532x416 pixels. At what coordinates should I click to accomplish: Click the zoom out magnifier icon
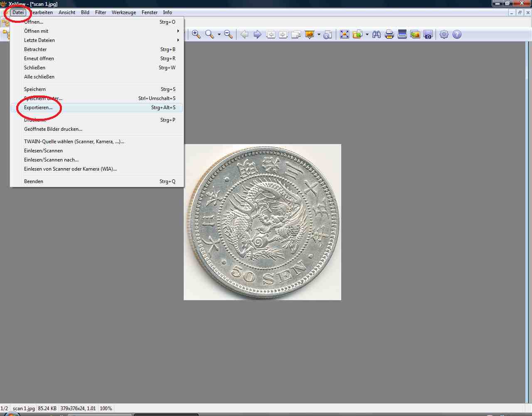(228, 34)
